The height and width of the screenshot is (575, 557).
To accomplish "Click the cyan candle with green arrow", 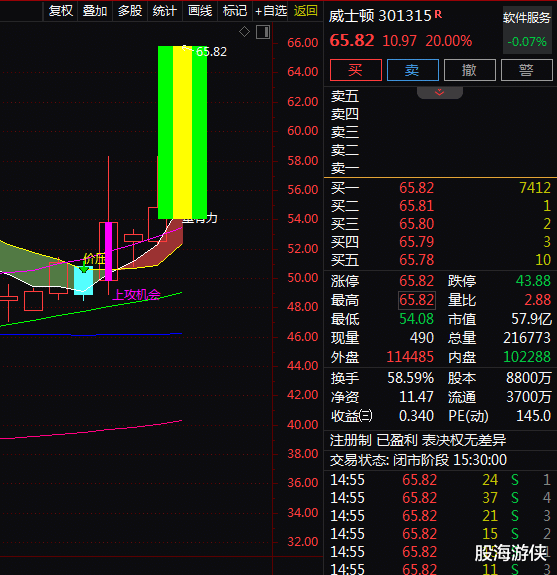I will click(84, 281).
